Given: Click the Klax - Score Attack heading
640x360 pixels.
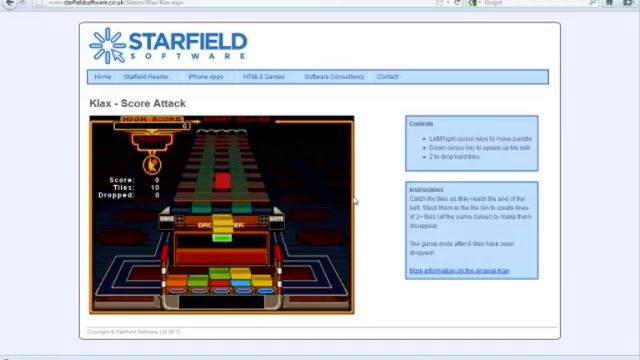Looking at the screenshot, I should [x=138, y=103].
